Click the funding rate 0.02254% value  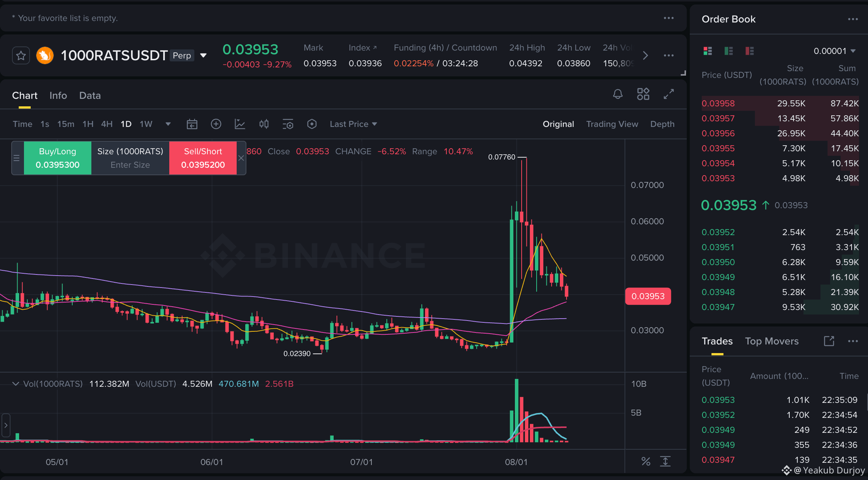click(x=414, y=63)
